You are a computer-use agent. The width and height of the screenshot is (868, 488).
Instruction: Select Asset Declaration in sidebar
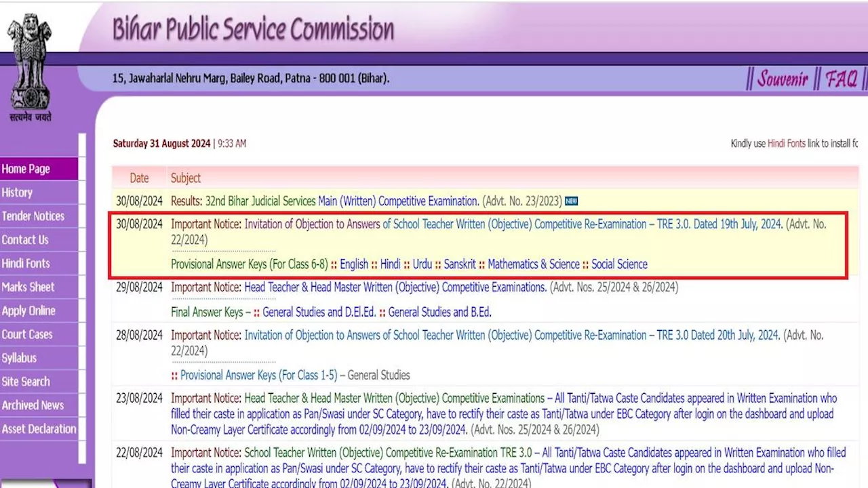(x=39, y=429)
